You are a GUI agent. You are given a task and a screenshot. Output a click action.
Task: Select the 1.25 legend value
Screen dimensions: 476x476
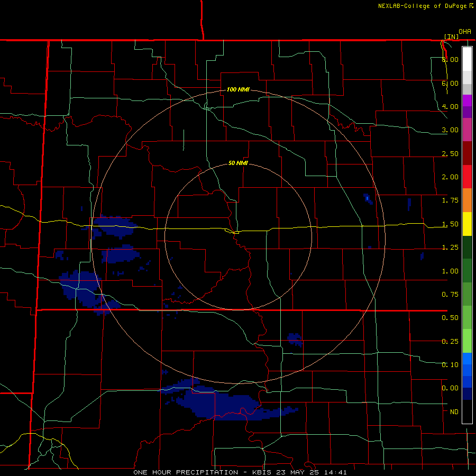tap(450, 248)
